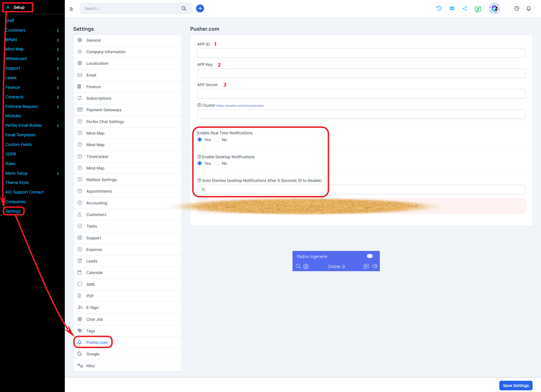
Task: Expand the Leads sidebar menu arrow
Action: click(58, 78)
